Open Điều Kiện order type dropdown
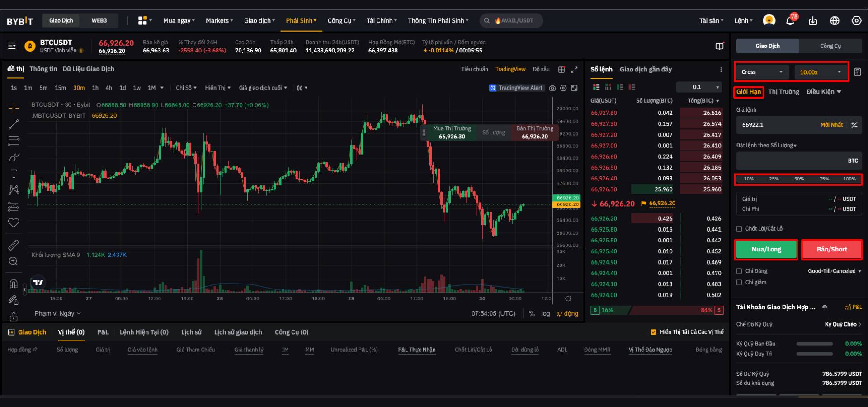The width and height of the screenshot is (868, 407). pos(824,92)
